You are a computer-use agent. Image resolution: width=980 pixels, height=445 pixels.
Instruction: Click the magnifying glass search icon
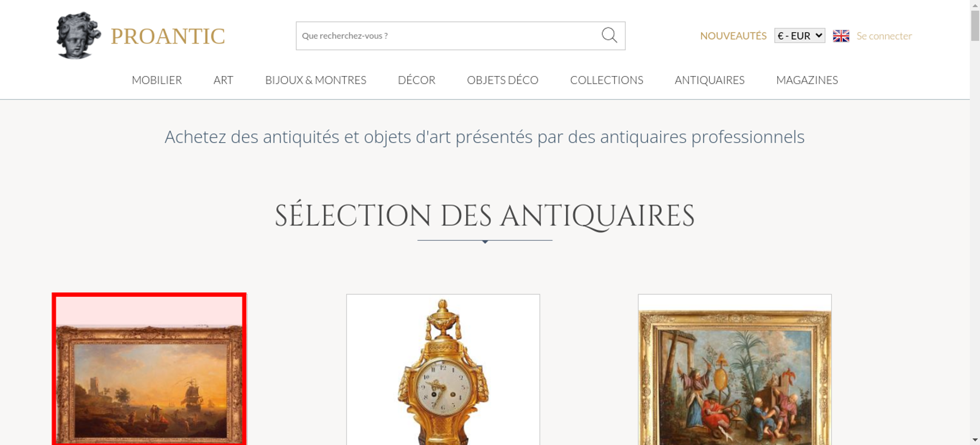tap(609, 35)
